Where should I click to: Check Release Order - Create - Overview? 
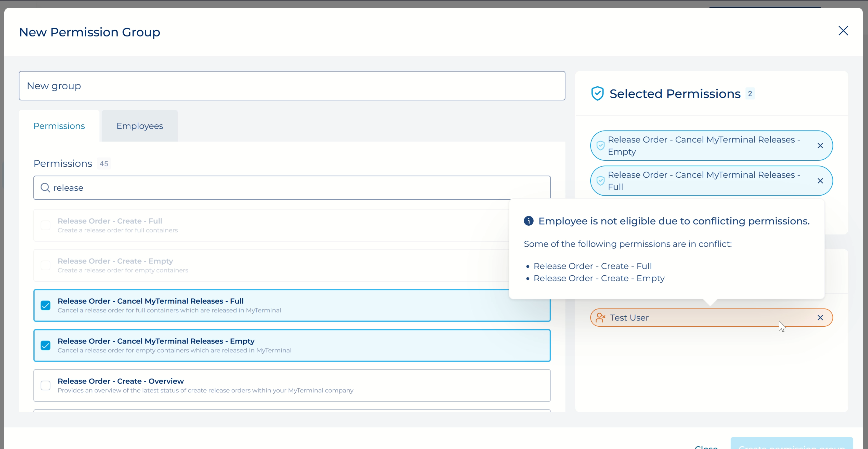pyautogui.click(x=45, y=385)
